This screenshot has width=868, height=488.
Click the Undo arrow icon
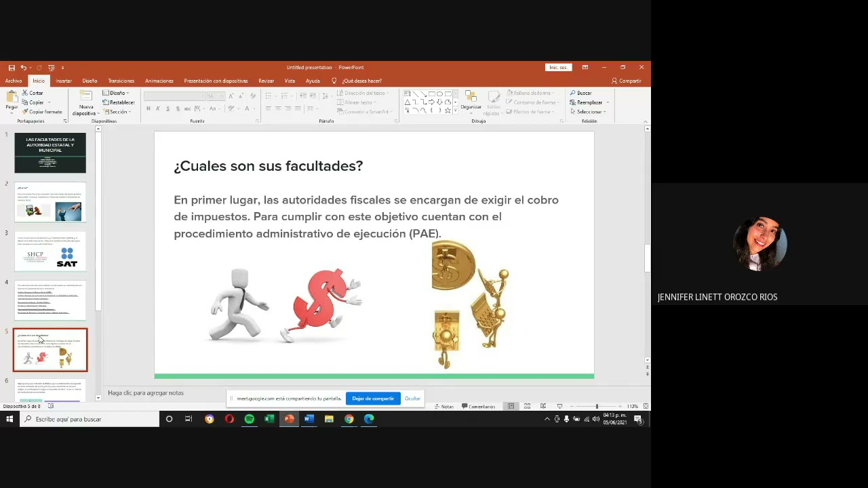23,68
